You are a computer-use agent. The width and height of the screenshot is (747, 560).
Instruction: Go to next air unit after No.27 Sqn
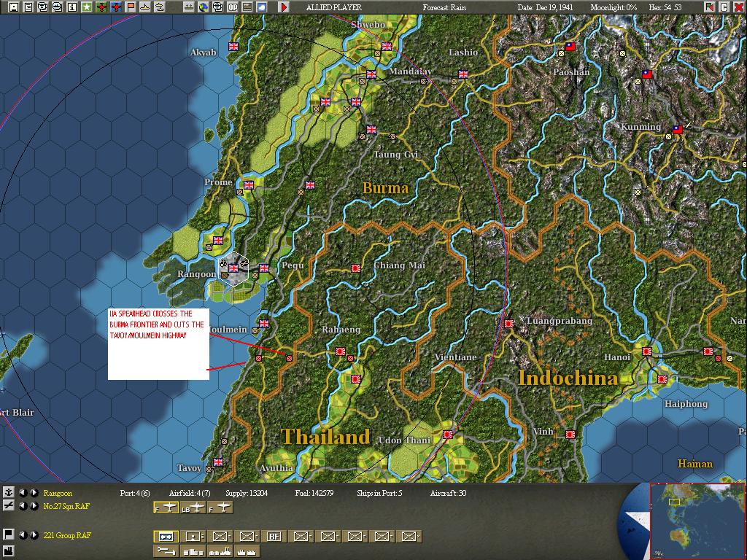(34, 506)
